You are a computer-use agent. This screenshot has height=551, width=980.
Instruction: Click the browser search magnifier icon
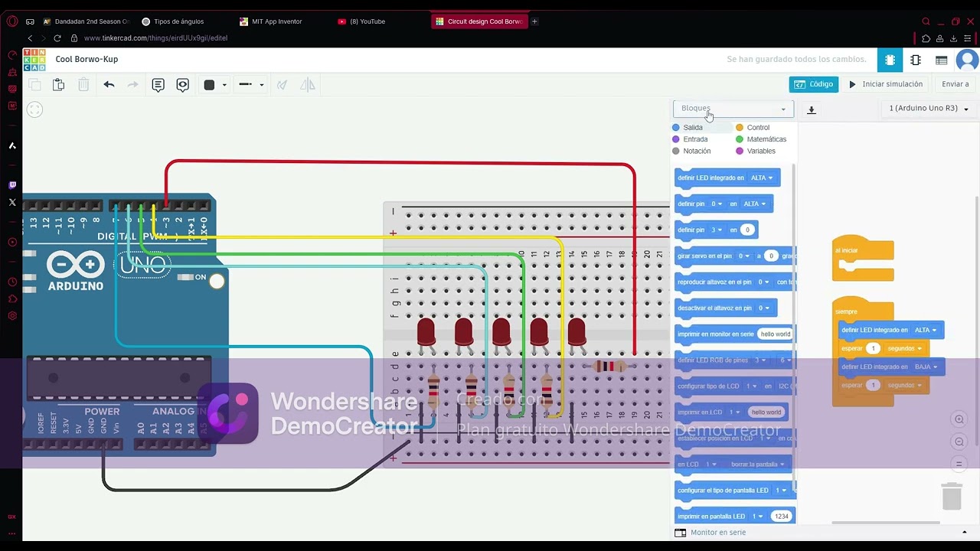tap(926, 21)
